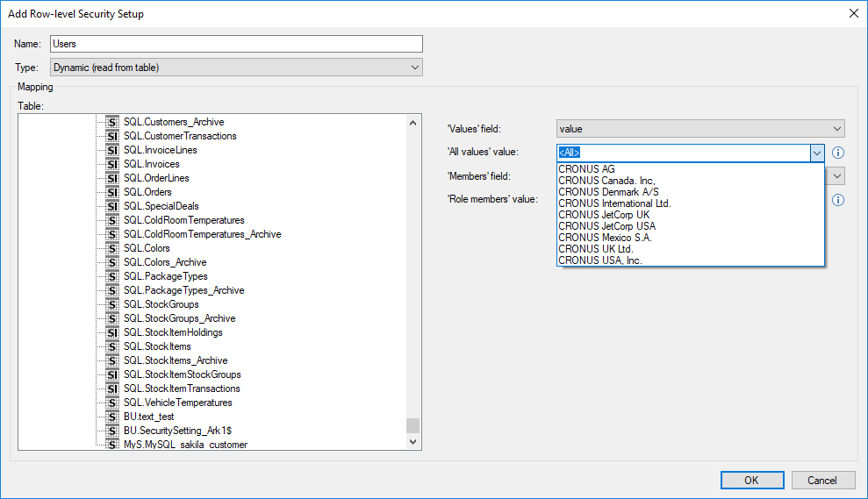
Task: Select the SQL.Customers_Archive table
Action: click(x=174, y=122)
